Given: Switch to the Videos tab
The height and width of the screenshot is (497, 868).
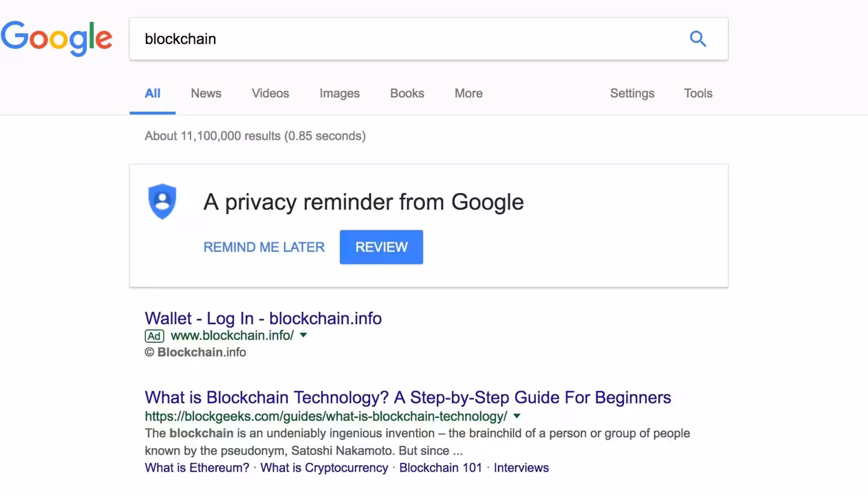Looking at the screenshot, I should coord(270,93).
